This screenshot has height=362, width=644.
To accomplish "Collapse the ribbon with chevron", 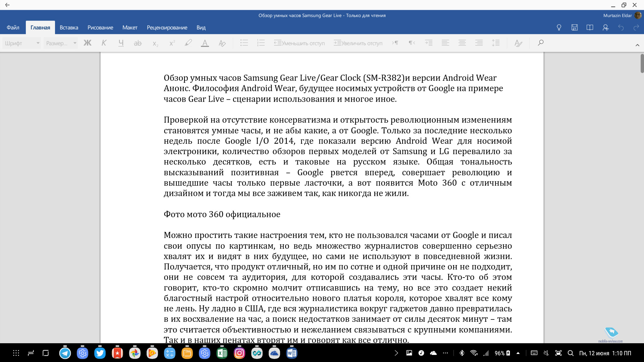I will coord(637,45).
